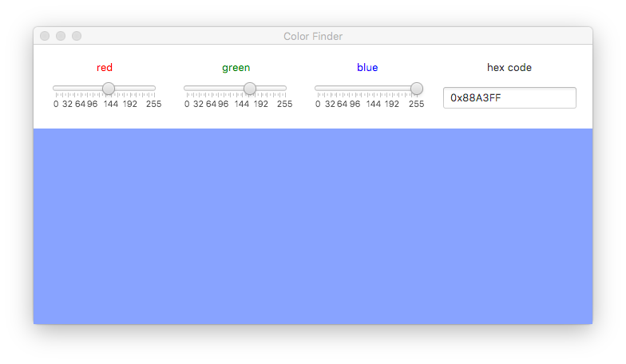This screenshot has width=626, height=364.
Task: Click the red slider's 0 tick label
Action: (56, 104)
